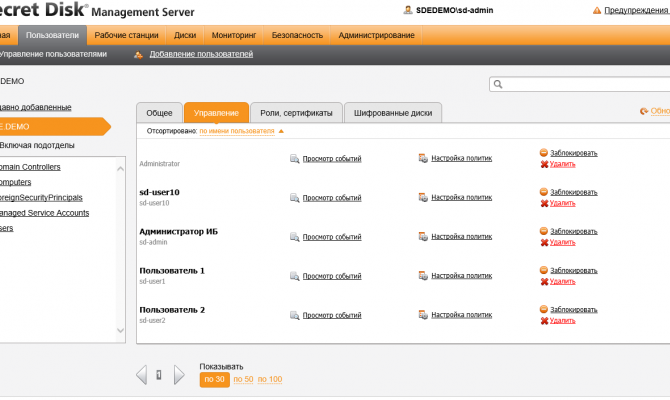Click Заблокировать for Администратор ИБ
Screen dimensions: 670x400
click(574, 231)
